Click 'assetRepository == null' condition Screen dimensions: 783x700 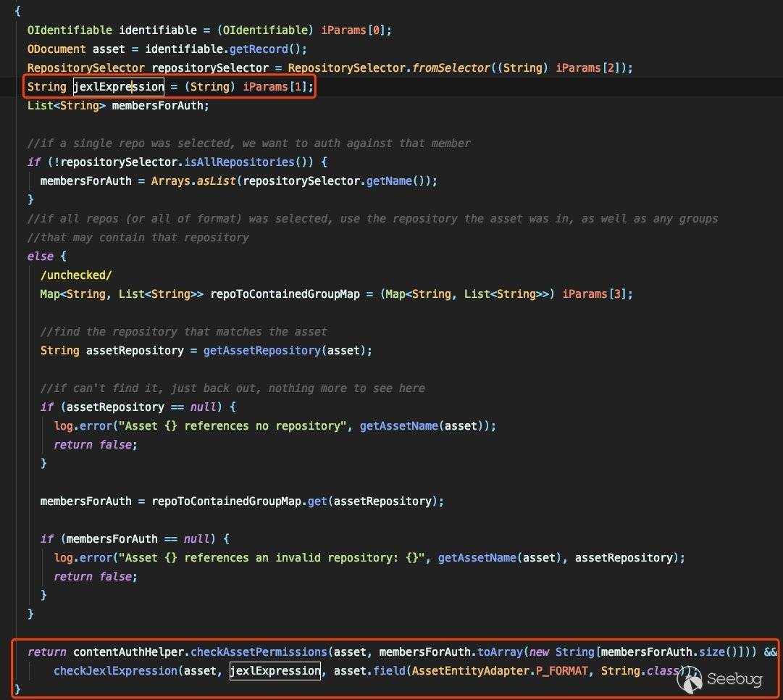pyautogui.click(x=141, y=407)
